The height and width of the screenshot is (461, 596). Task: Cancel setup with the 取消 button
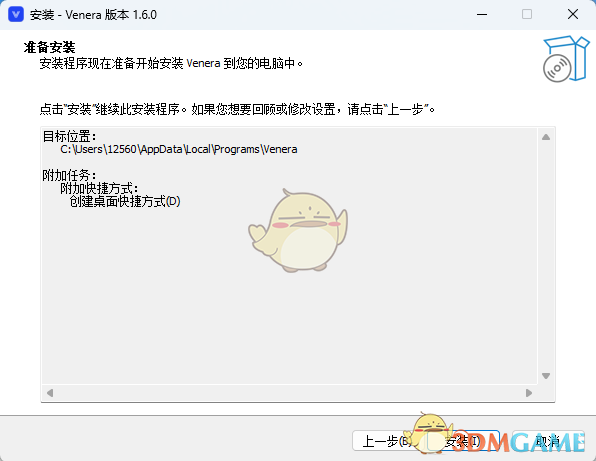(547, 441)
